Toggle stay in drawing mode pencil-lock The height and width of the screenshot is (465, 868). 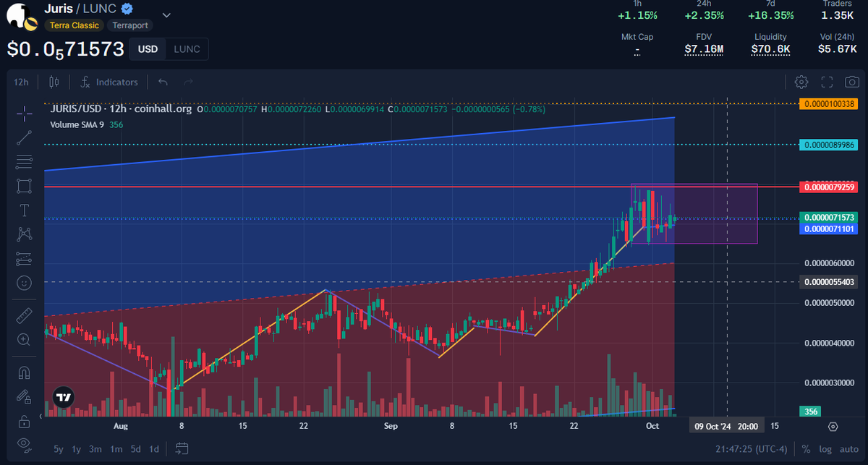[x=24, y=396]
